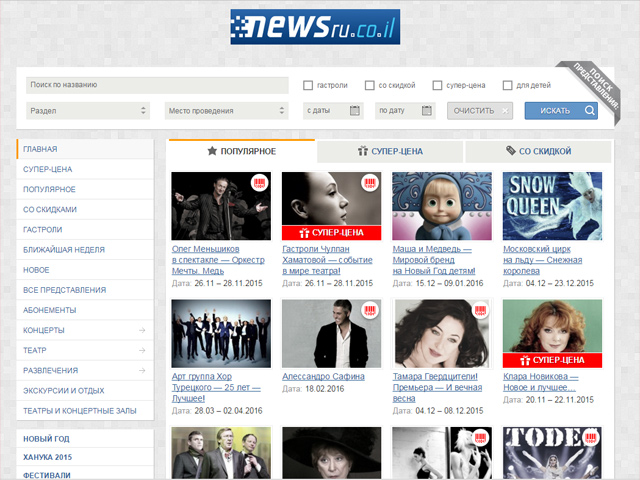
Task: Click tag icon on Со скидкой tab
Action: coord(511,151)
